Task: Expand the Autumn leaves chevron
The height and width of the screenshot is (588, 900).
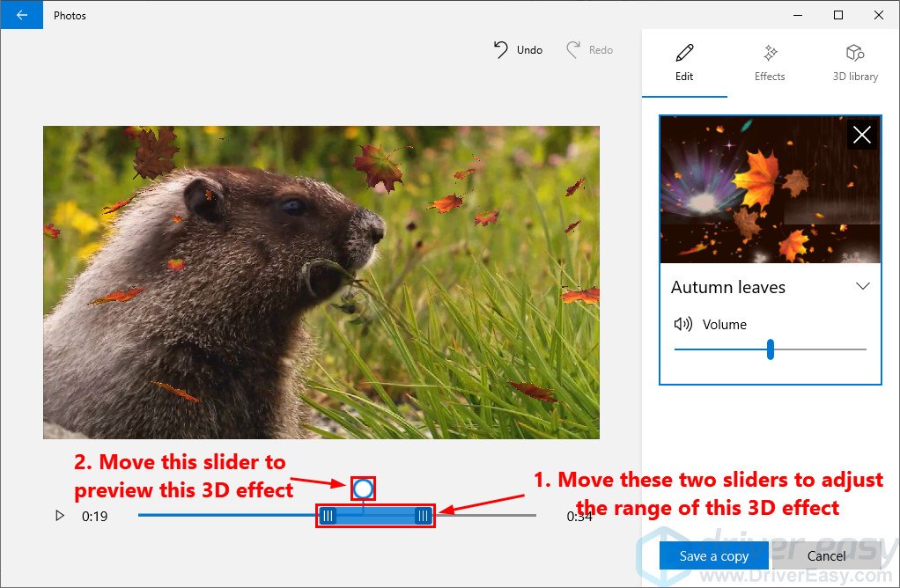Action: [x=863, y=286]
